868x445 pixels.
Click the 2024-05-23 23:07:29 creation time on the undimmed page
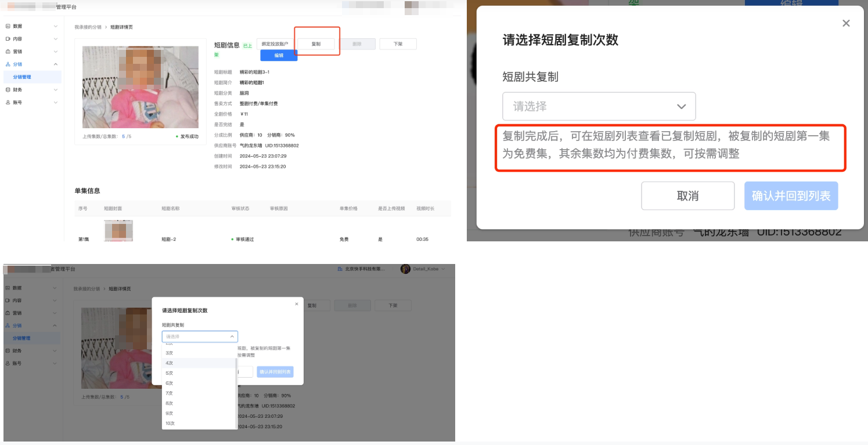point(263,156)
